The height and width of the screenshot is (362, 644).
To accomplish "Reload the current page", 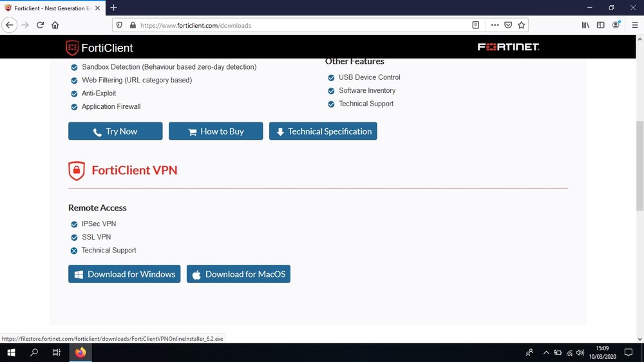I will pyautogui.click(x=40, y=25).
